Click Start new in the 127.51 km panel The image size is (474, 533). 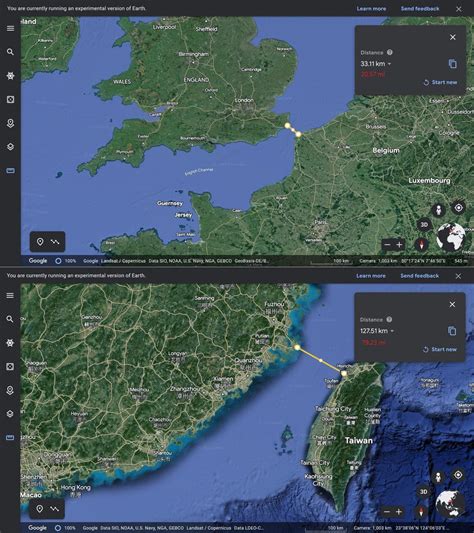pos(440,349)
